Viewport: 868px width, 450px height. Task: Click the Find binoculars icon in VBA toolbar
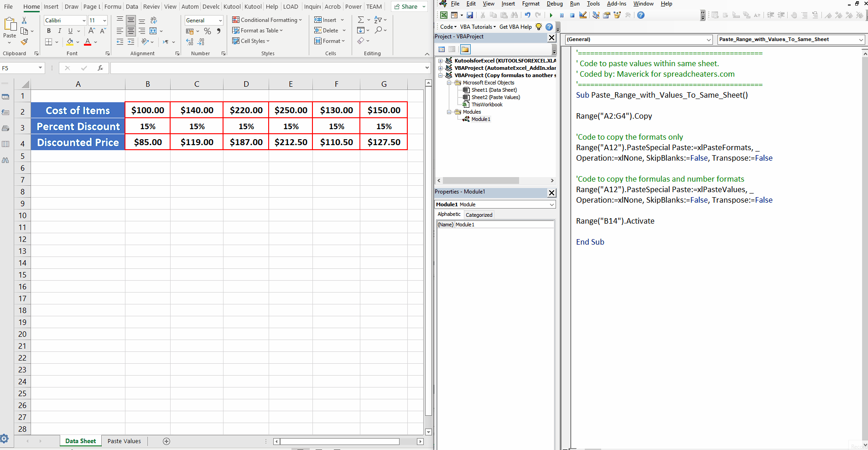tap(515, 15)
